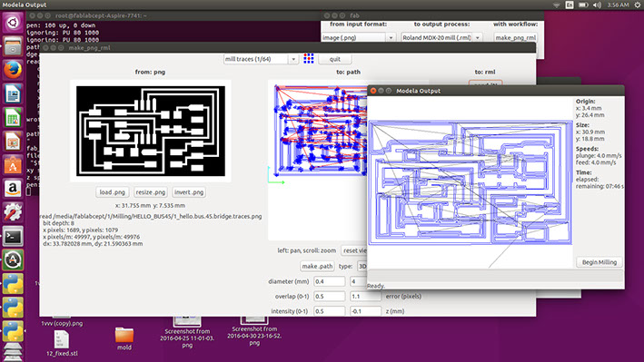Click the load .png button
The image size is (644, 362).
(112, 192)
